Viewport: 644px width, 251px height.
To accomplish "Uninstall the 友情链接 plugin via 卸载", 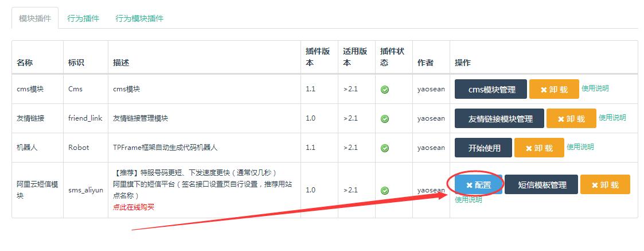I will tap(571, 118).
